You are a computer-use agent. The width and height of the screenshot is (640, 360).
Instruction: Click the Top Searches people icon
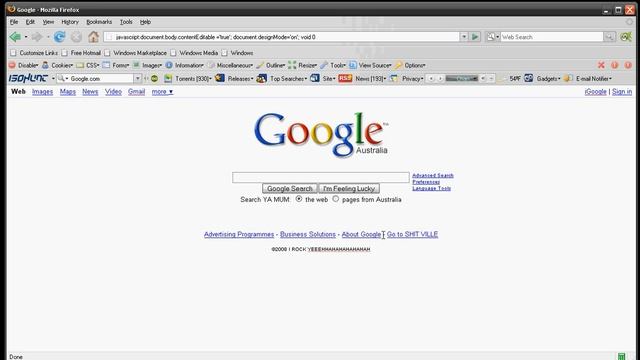point(262,78)
